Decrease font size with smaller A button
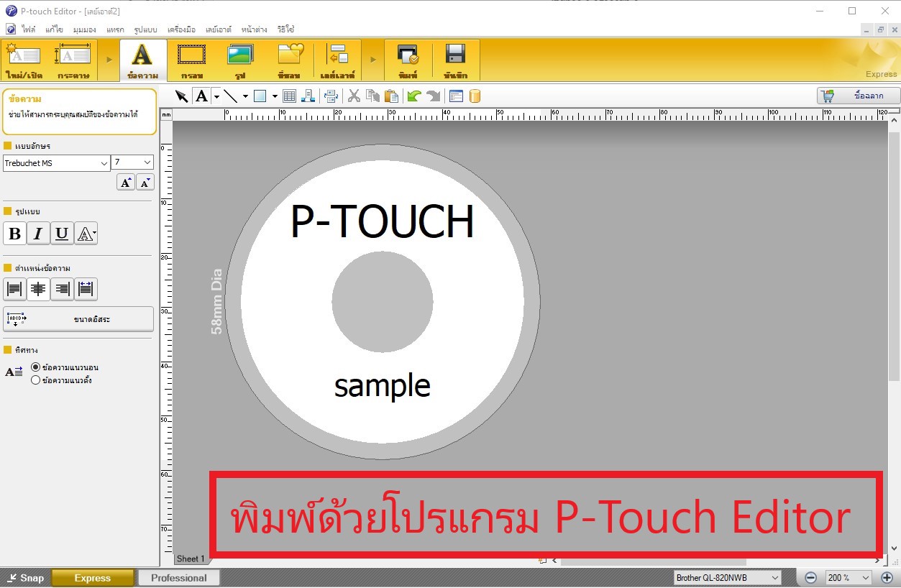Screen dimensions: 901x588 pyautogui.click(x=145, y=183)
